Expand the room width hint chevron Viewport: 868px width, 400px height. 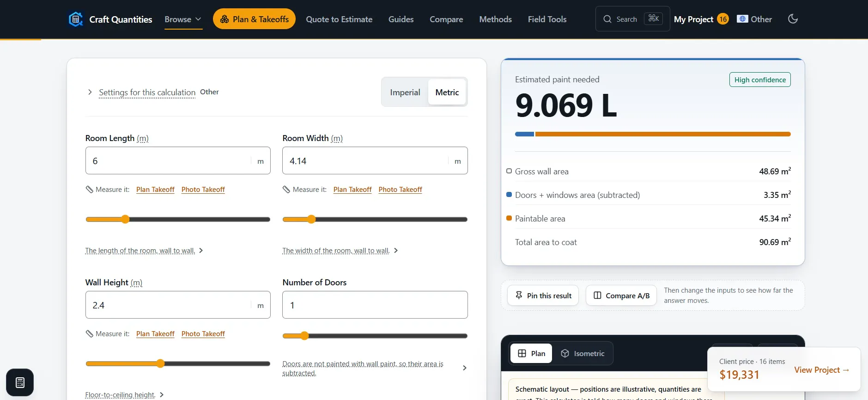tap(396, 251)
